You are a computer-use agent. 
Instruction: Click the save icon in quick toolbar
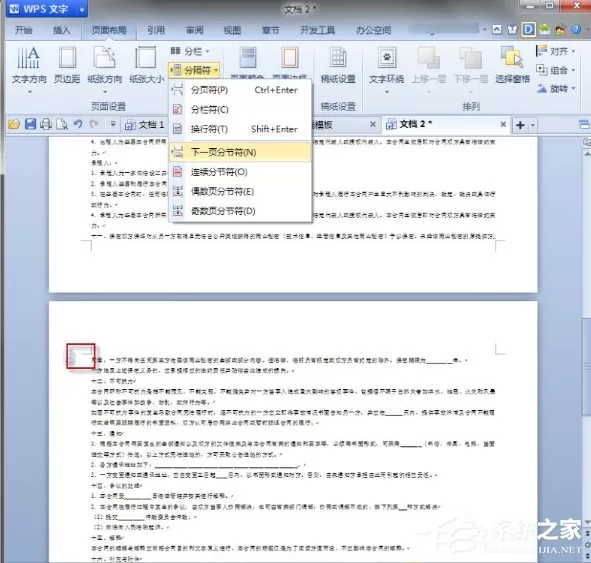tap(31, 124)
